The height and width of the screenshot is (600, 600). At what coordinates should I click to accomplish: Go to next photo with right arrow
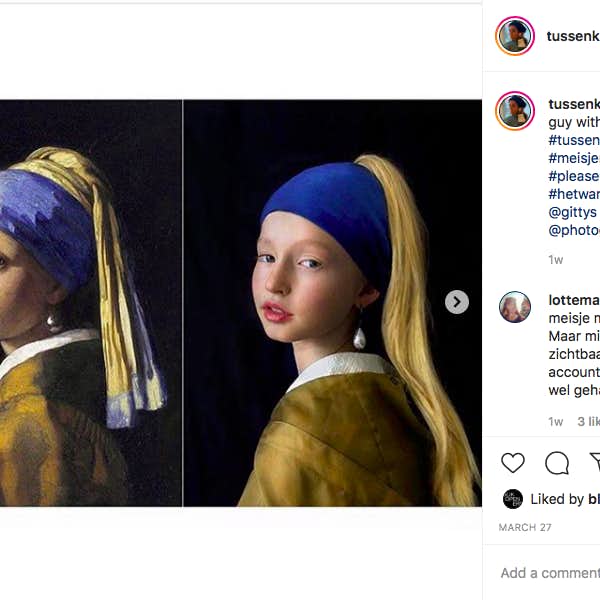457,302
